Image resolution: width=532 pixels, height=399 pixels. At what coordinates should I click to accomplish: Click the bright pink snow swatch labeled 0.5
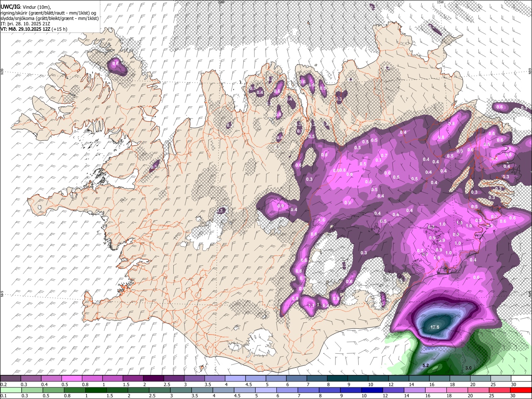point(71,379)
